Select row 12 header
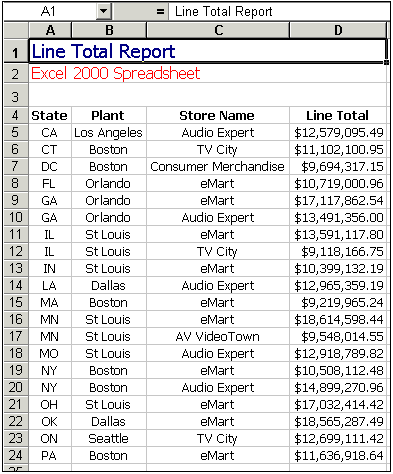393x474 pixels. (x=16, y=251)
